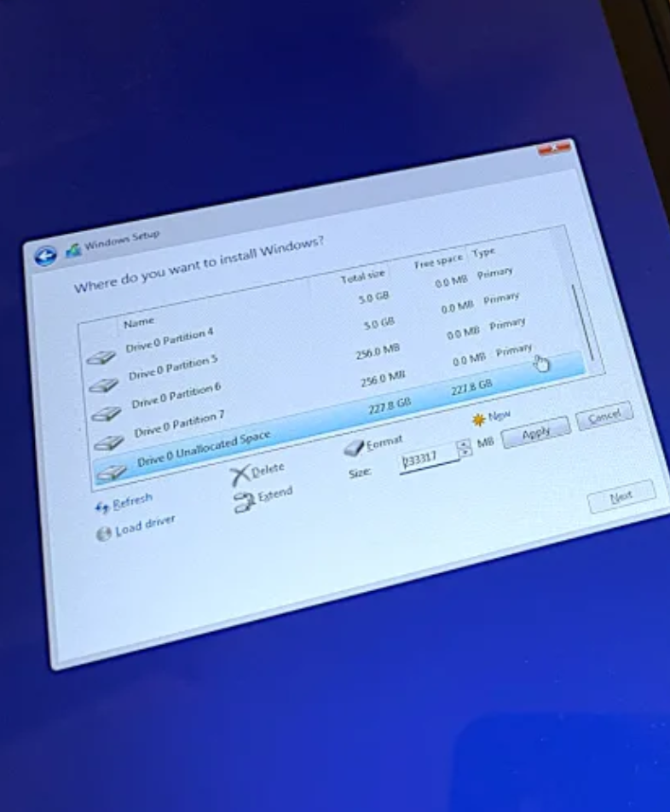The height and width of the screenshot is (812, 670).
Task: Click the drive icon for Partition 5
Action: pos(103,386)
